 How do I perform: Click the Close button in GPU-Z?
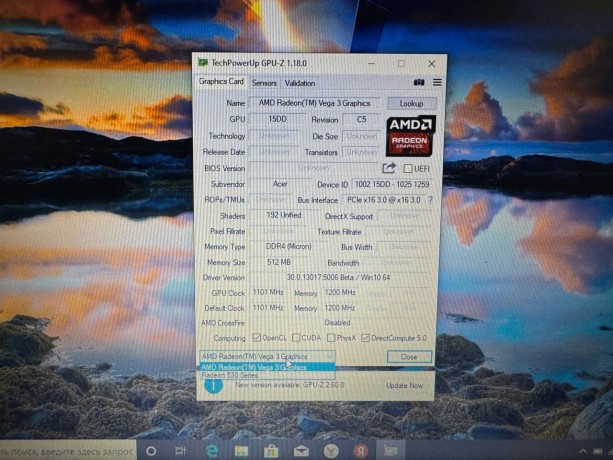coord(409,357)
